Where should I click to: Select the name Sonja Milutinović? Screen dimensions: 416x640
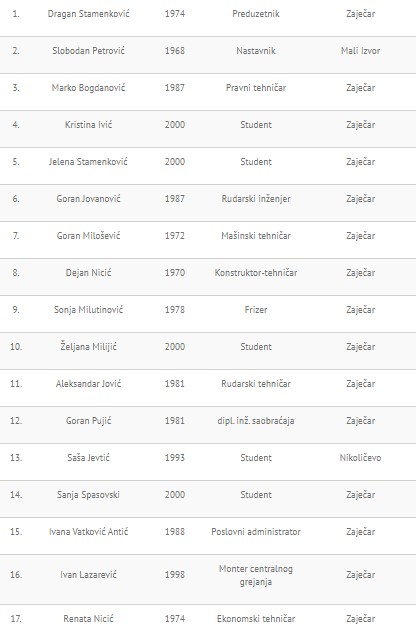coord(88,310)
